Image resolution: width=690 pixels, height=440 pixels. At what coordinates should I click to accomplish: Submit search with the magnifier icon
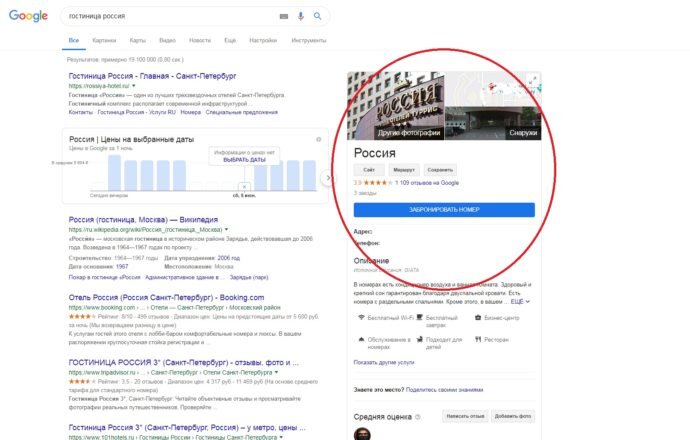[317, 16]
